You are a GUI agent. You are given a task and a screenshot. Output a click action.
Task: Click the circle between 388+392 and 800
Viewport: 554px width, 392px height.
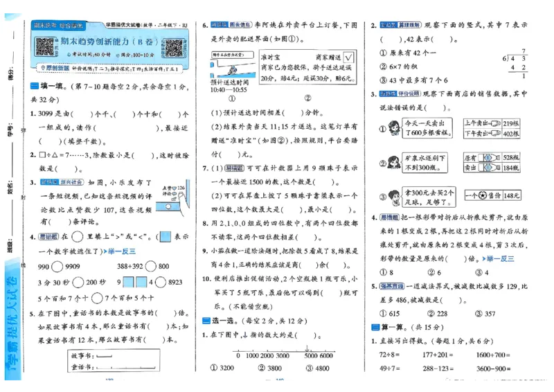150,266
